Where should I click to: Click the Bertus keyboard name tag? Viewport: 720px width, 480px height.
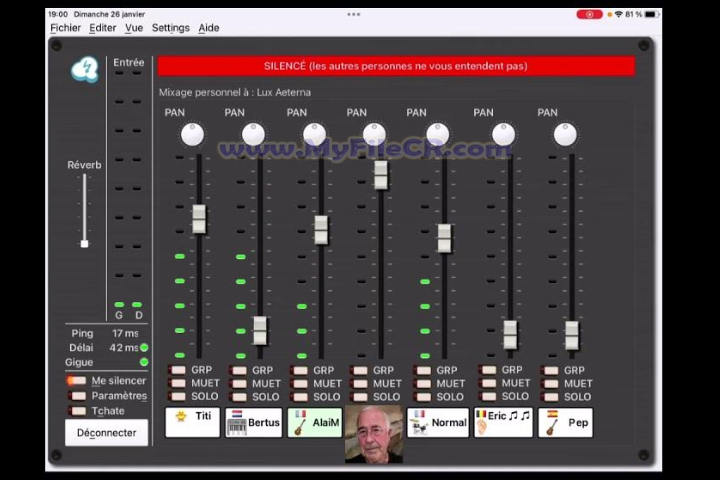(x=253, y=422)
